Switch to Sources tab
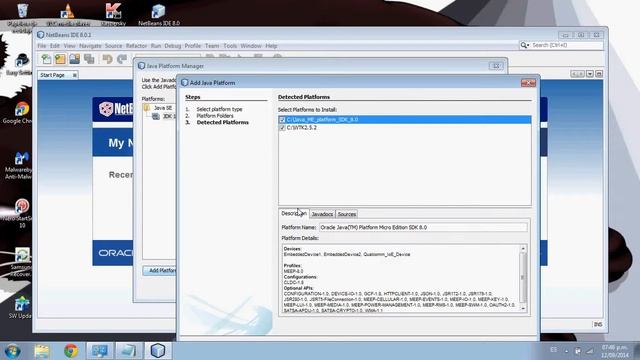Screen dimensions: 640x360 tap(347, 214)
